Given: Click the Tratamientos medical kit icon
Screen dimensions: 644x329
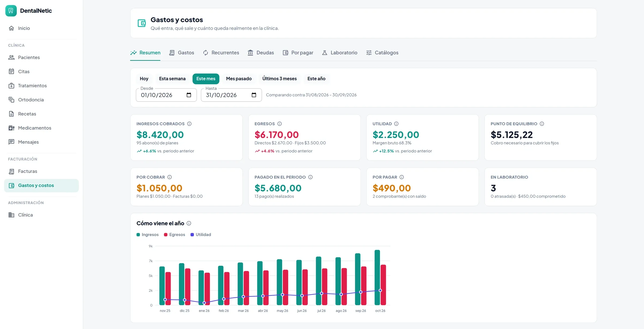Looking at the screenshot, I should 11,86.
